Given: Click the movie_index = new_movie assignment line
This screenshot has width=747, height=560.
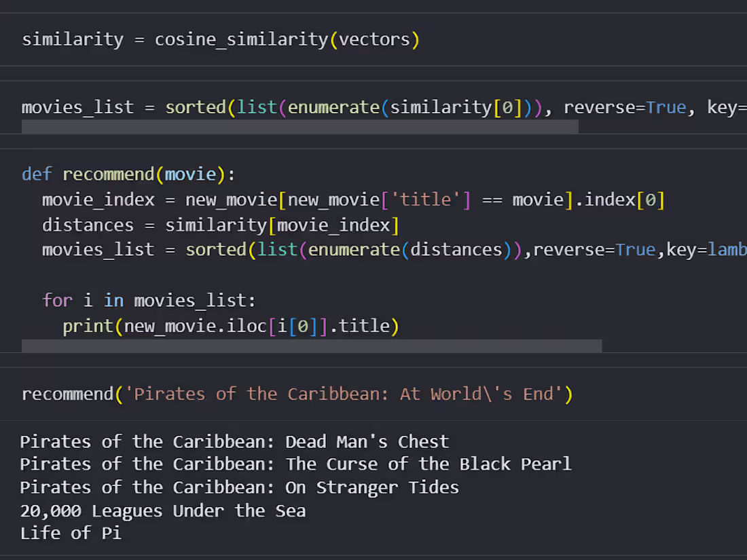Looking at the screenshot, I should coord(353,200).
